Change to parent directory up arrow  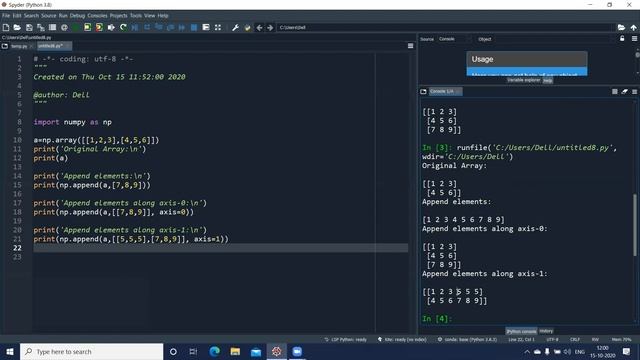coord(633,27)
